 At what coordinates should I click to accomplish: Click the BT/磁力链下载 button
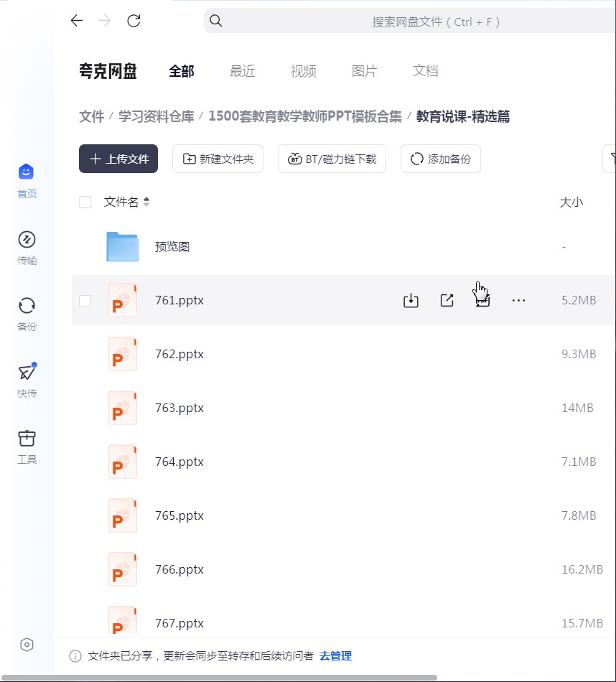click(332, 159)
